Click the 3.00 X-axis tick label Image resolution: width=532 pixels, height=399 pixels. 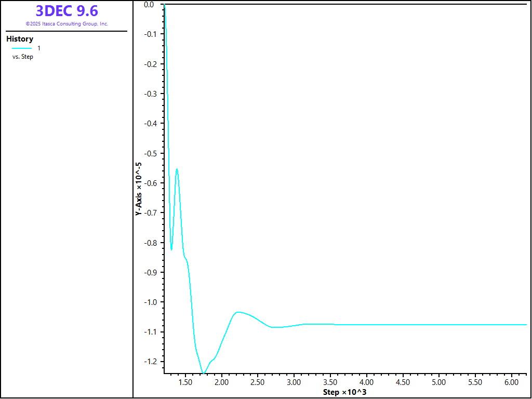294,382
